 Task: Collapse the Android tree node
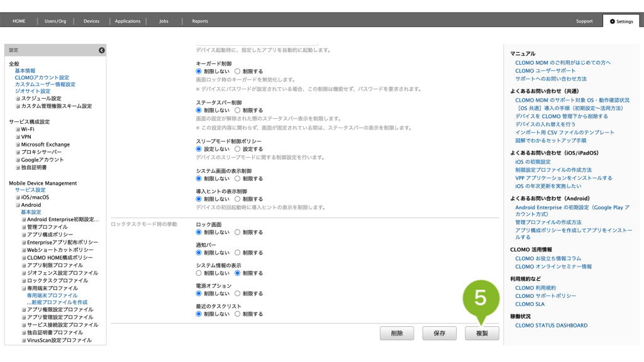click(x=18, y=205)
